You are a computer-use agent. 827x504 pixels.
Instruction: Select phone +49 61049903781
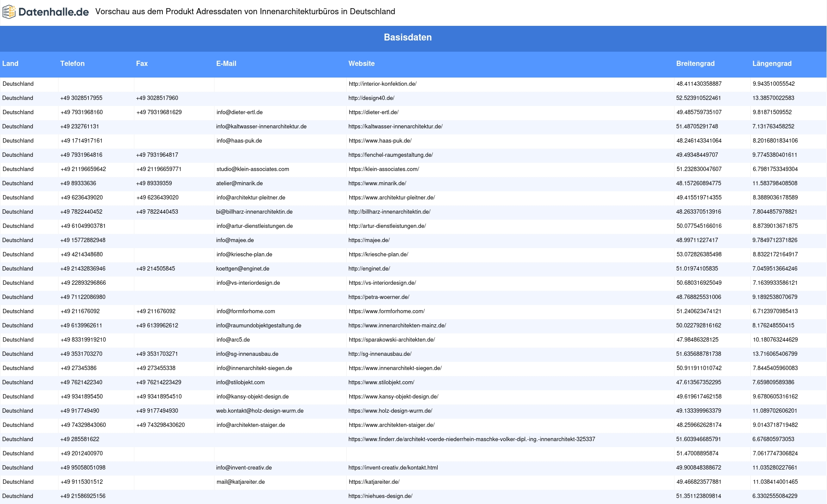click(x=83, y=226)
